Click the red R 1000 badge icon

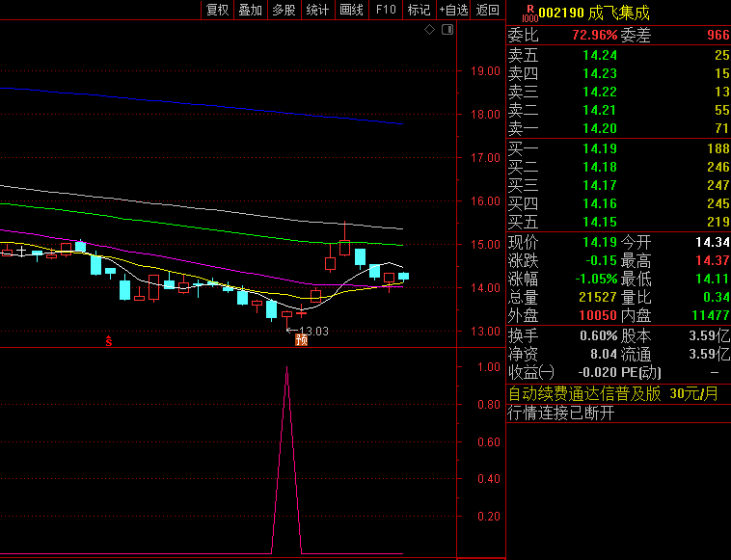pyautogui.click(x=530, y=13)
